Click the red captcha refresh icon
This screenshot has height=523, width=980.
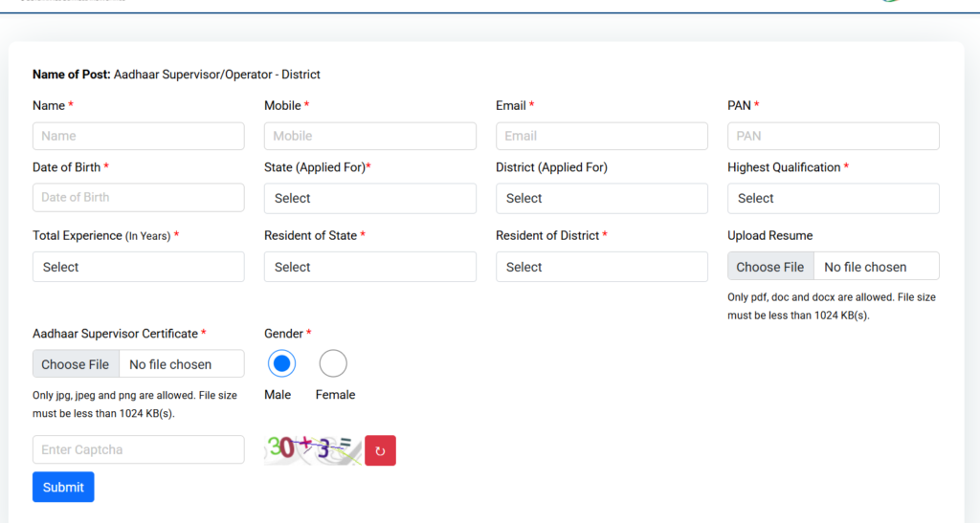click(x=380, y=450)
